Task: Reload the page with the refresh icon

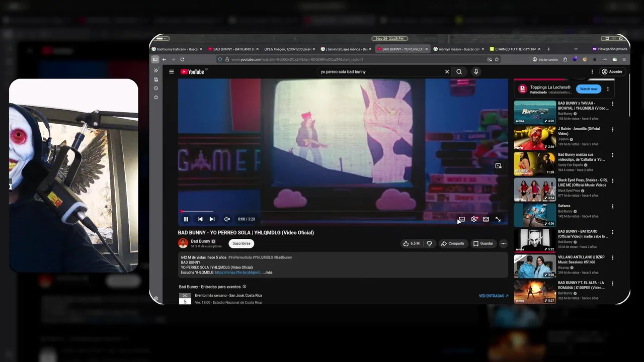Action: point(182,59)
